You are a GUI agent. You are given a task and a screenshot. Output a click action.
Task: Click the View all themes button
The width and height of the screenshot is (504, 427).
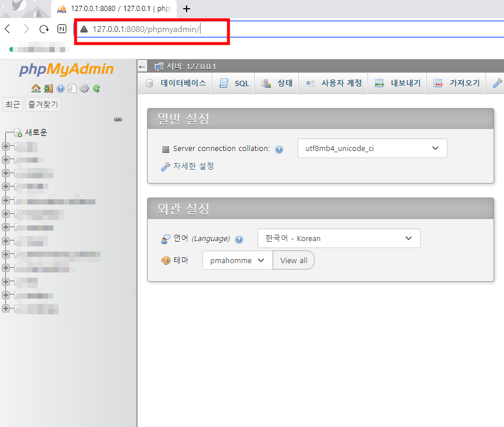pos(294,260)
